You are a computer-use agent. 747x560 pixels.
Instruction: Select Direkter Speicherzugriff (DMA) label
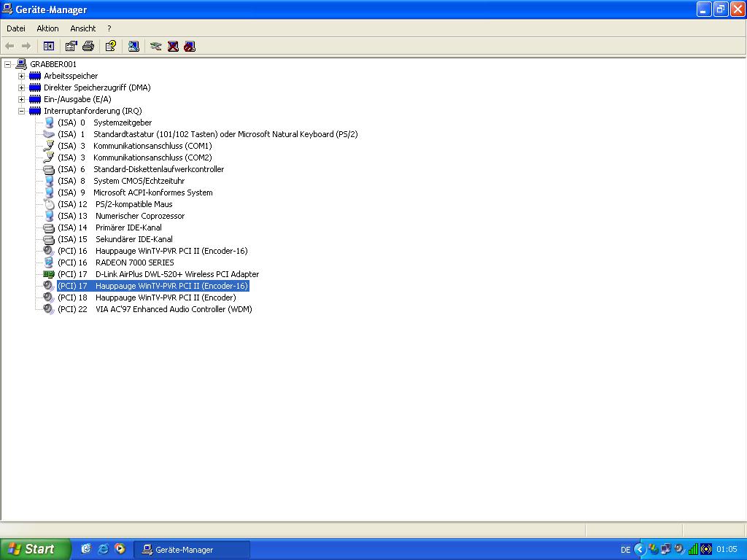tap(97, 87)
